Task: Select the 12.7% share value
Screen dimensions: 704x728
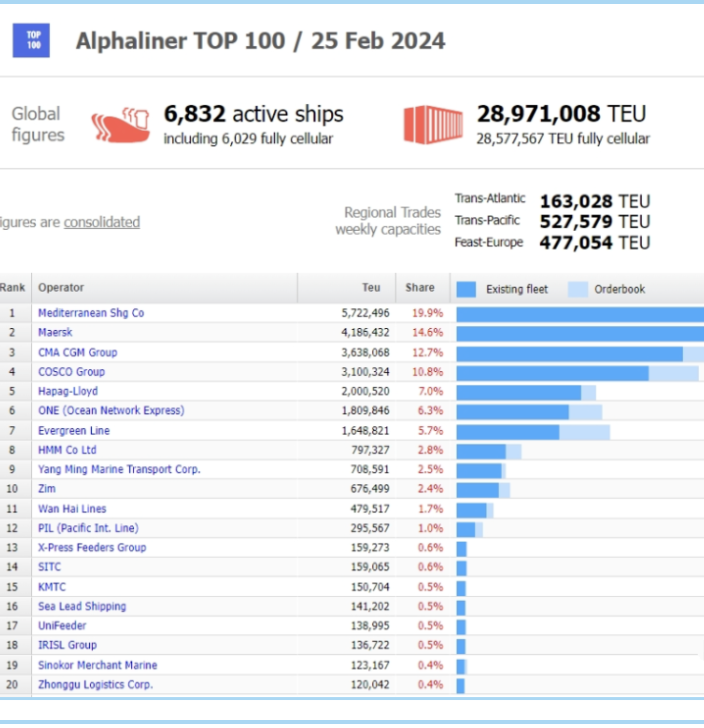Action: [427, 352]
